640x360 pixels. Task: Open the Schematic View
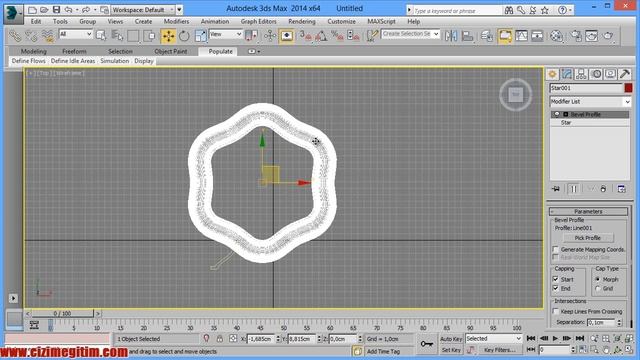tap(537, 36)
